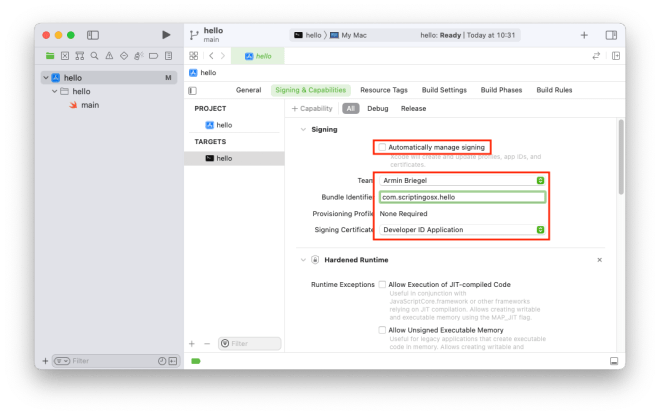Viewport: 660px width, 415px height.
Task: Open the Team dropdown Armin Briegel
Action: pyautogui.click(x=462, y=180)
